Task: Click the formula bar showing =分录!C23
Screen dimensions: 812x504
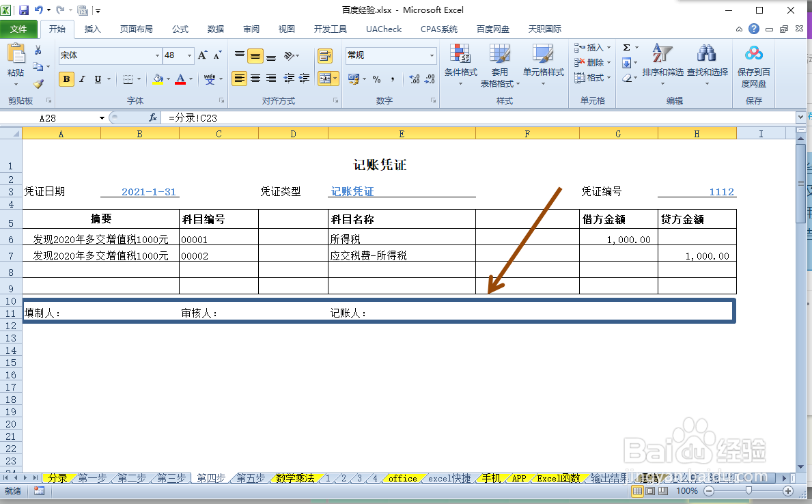Action: click(479, 118)
